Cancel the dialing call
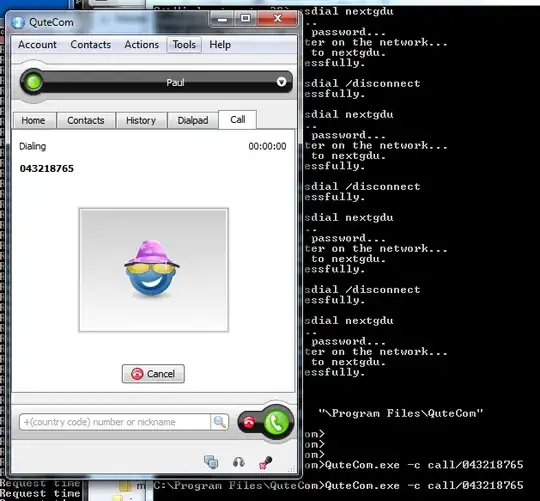This screenshot has width=540, height=501. 153,374
